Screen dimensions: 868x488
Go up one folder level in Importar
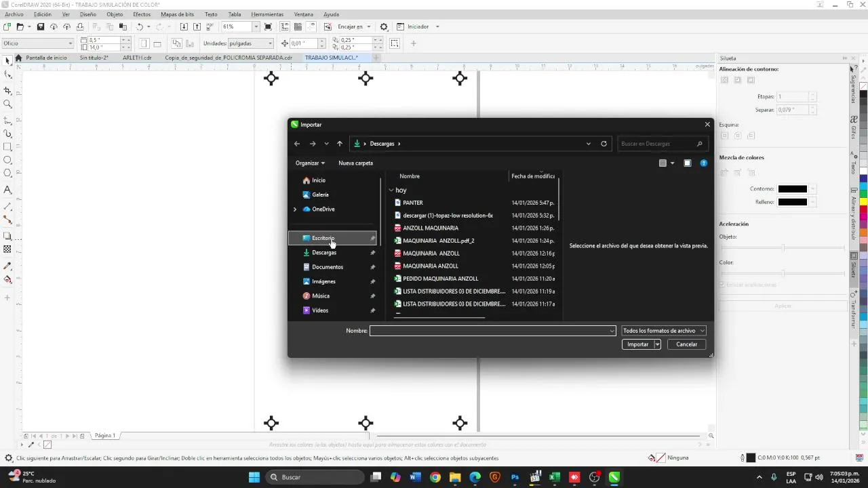340,144
